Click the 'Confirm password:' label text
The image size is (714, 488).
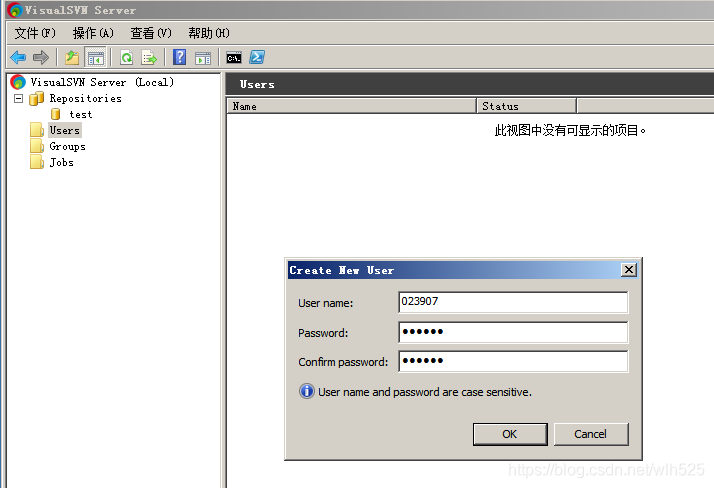click(x=343, y=362)
